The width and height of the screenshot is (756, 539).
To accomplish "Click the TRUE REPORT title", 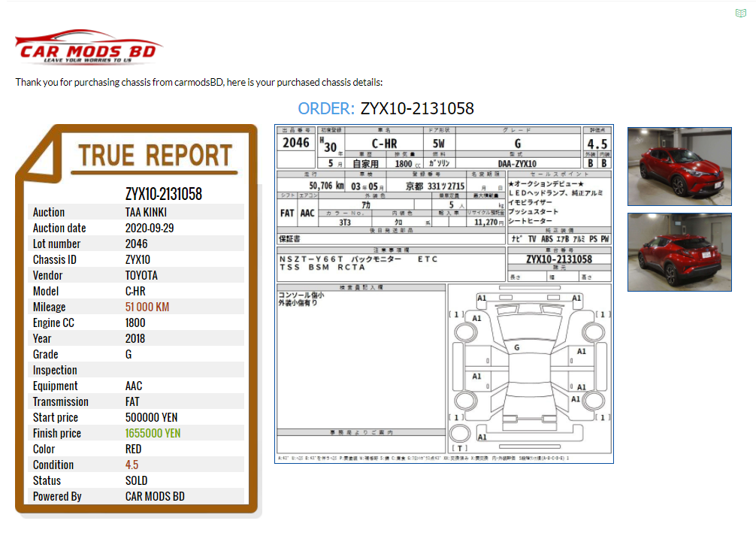I will [156, 156].
